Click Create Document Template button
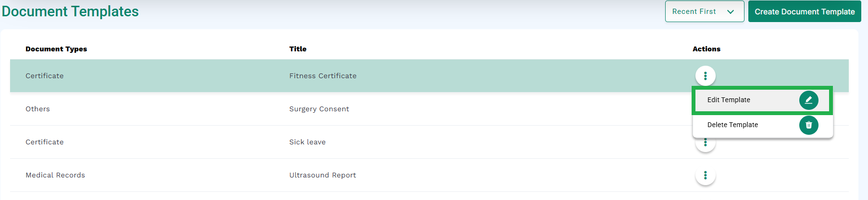 point(805,12)
